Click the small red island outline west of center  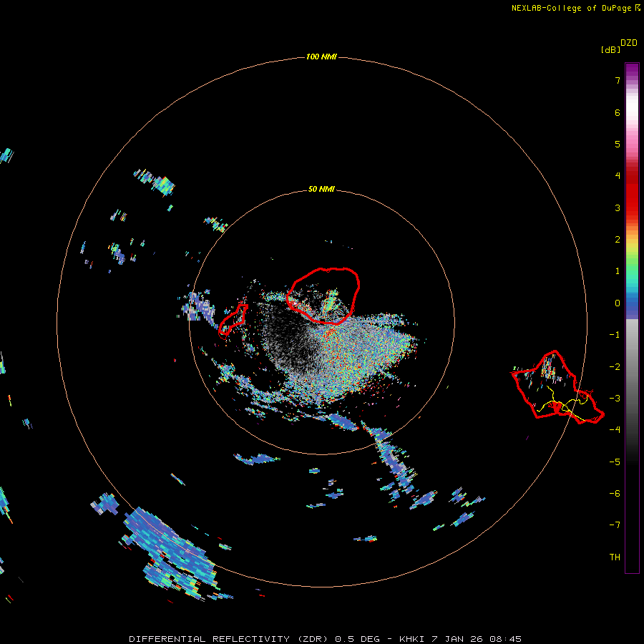point(233,320)
